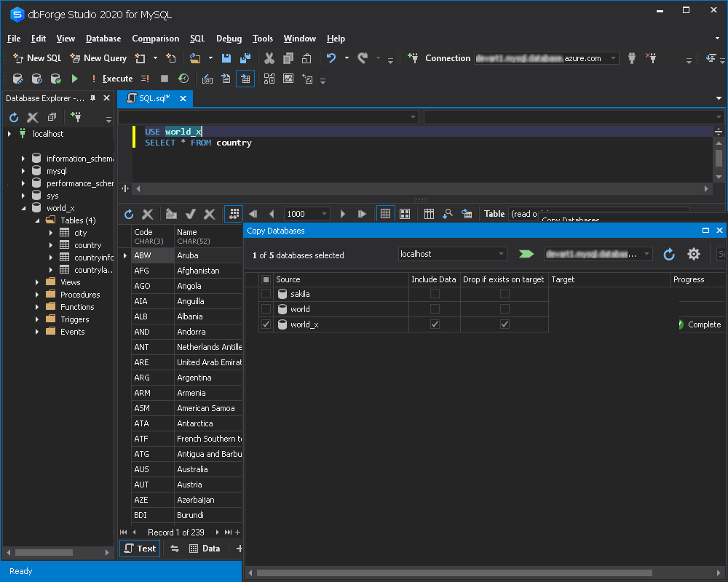The width and height of the screenshot is (728, 582).
Task: Refresh the data grid results
Action: (x=129, y=214)
